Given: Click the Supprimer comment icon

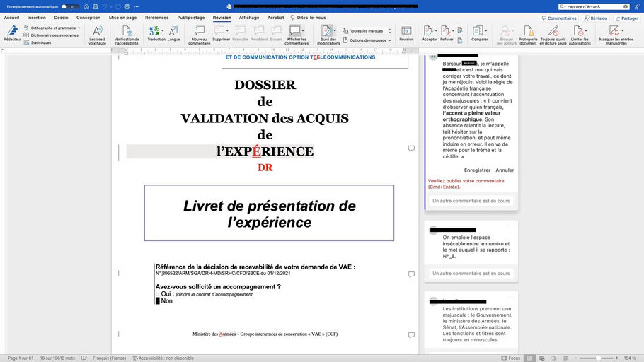Looking at the screenshot, I should coord(219,31).
